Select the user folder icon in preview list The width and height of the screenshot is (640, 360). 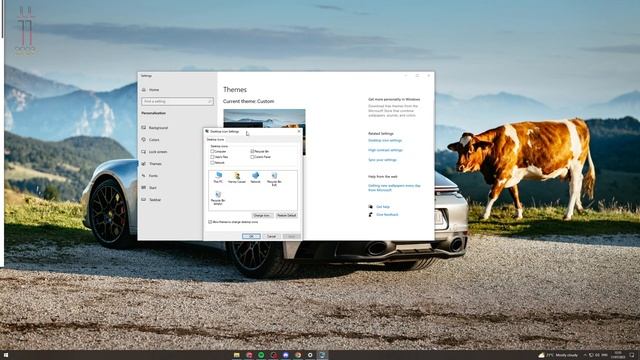(x=237, y=177)
